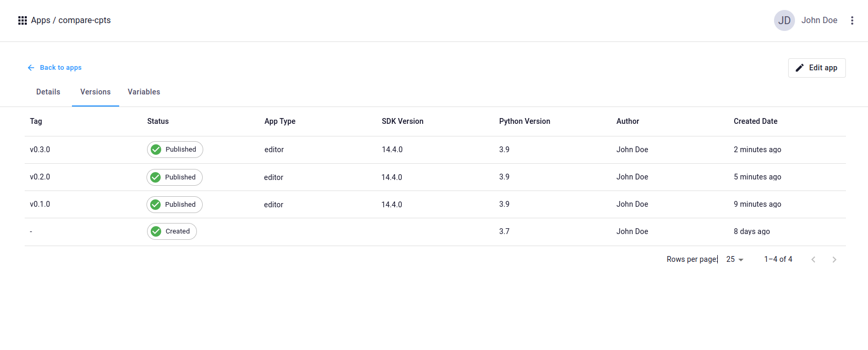Click the Author column header
Image resolution: width=868 pixels, height=350 pixels.
pos(628,121)
